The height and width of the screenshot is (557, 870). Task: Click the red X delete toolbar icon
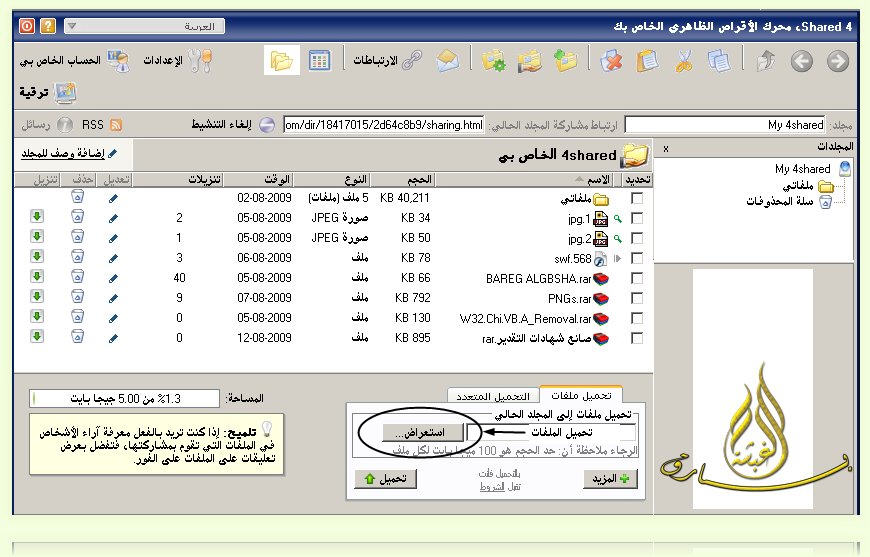(611, 60)
